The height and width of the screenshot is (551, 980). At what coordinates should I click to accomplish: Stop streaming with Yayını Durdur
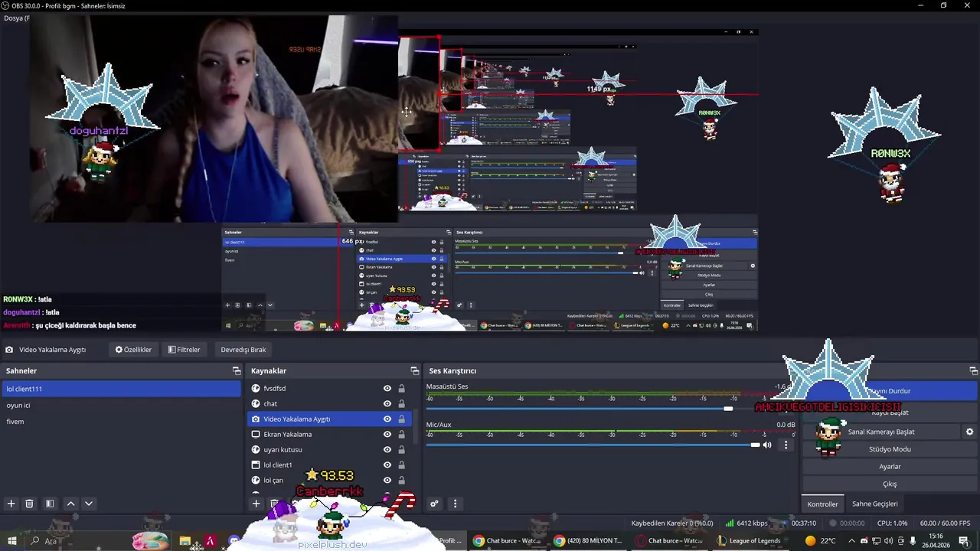(890, 391)
